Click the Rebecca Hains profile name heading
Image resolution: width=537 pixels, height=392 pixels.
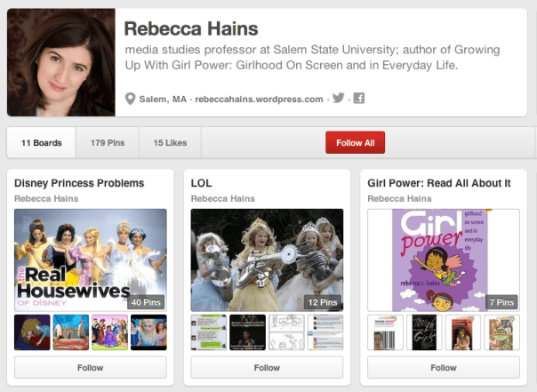tap(191, 28)
